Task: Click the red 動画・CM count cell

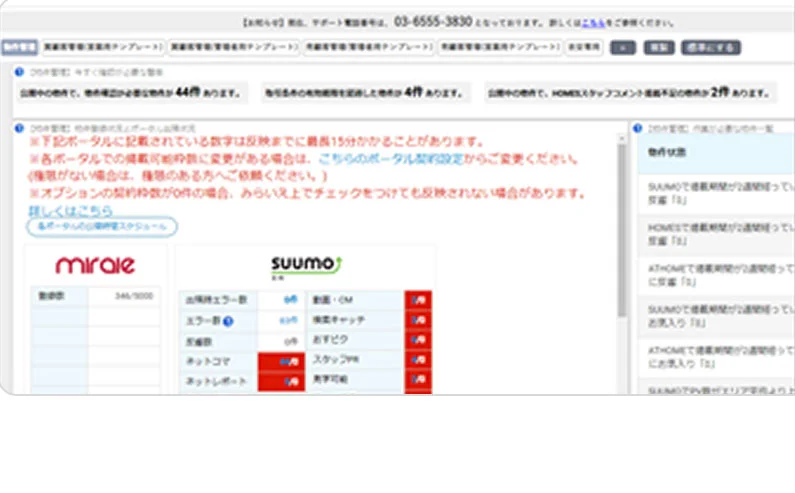Action: (x=418, y=300)
